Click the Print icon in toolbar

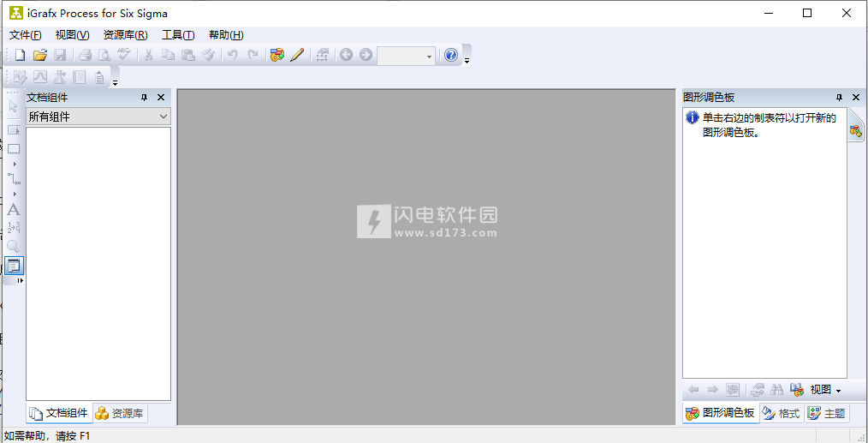[85, 55]
